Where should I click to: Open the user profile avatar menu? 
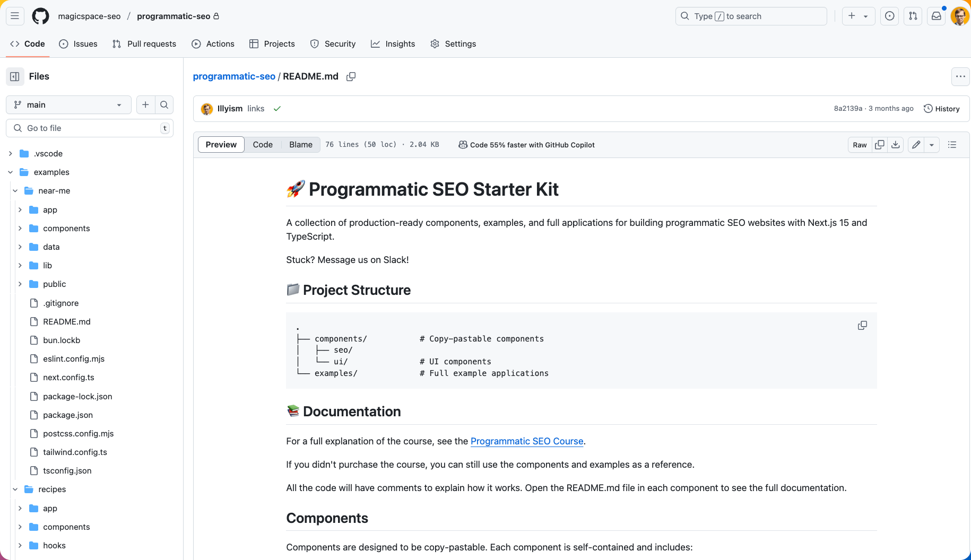point(959,16)
